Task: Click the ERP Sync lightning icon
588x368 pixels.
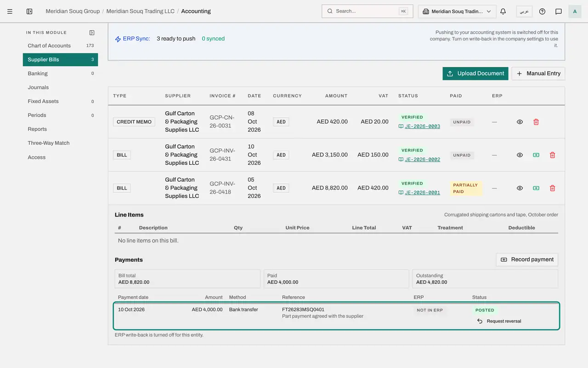Action: coord(118,39)
